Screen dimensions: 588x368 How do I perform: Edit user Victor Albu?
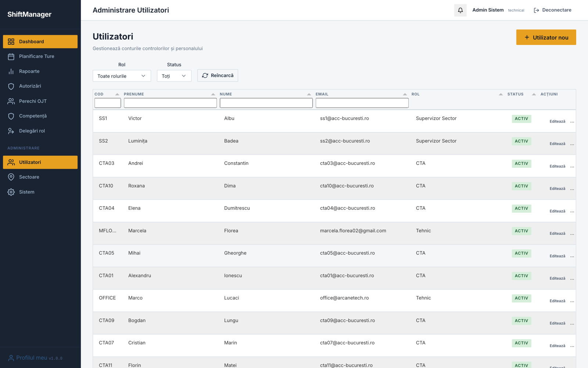click(557, 121)
